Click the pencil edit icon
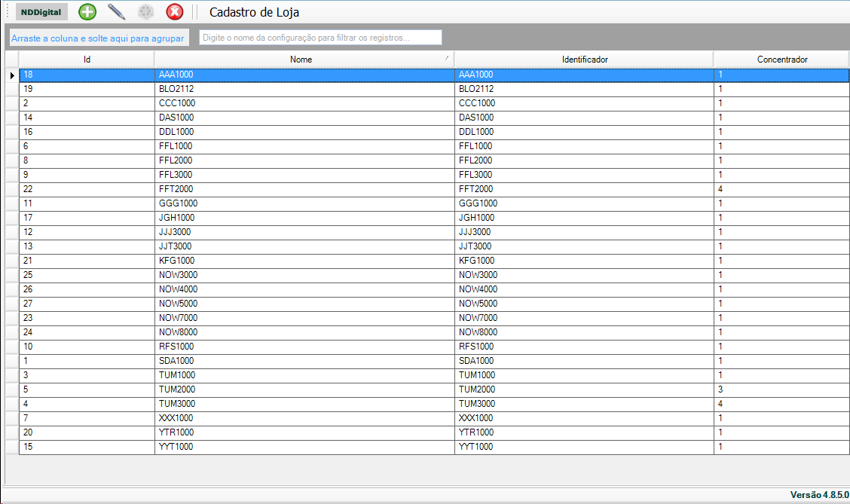The image size is (850, 504). coord(116,12)
